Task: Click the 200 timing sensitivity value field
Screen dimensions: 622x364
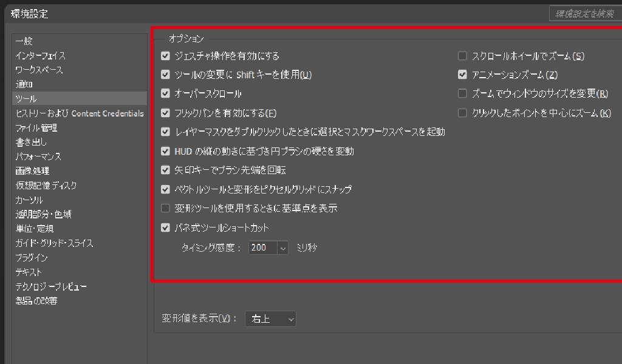Action: click(262, 248)
